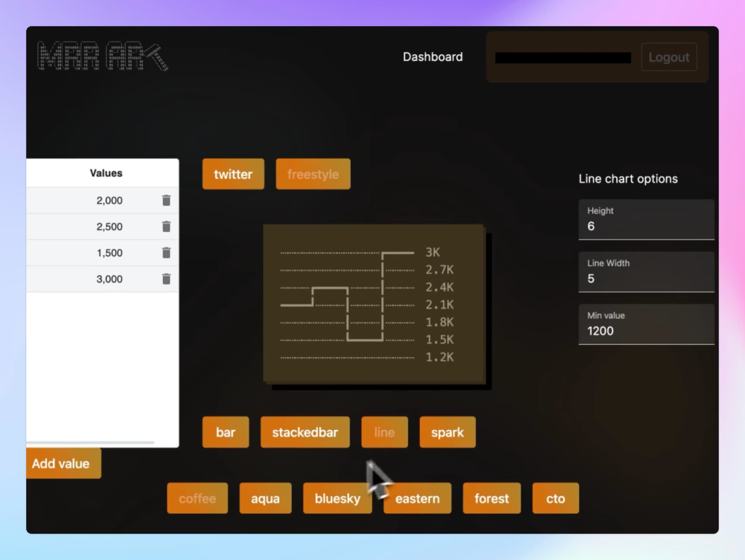Pick the spark chart type
Screen dimensions: 745x560
coord(447,432)
